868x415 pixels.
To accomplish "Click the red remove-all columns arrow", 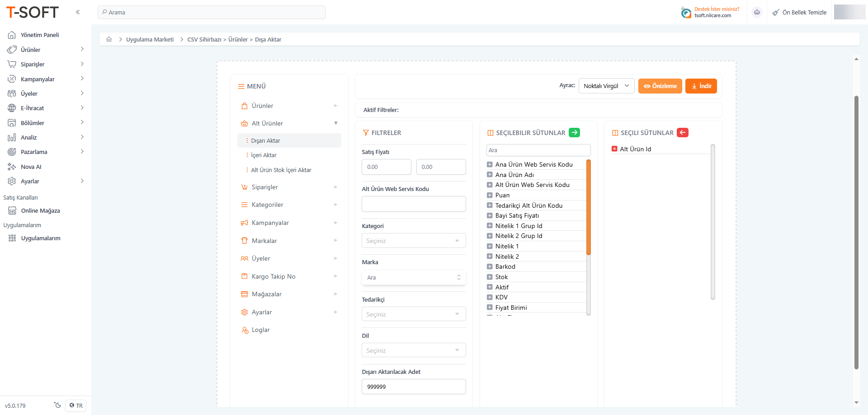I will [683, 132].
